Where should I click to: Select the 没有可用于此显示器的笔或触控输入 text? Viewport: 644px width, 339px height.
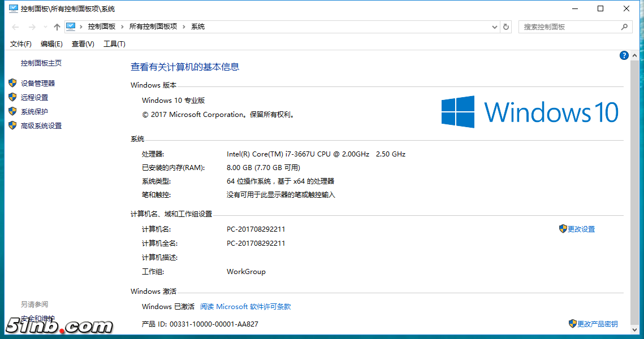coord(281,194)
